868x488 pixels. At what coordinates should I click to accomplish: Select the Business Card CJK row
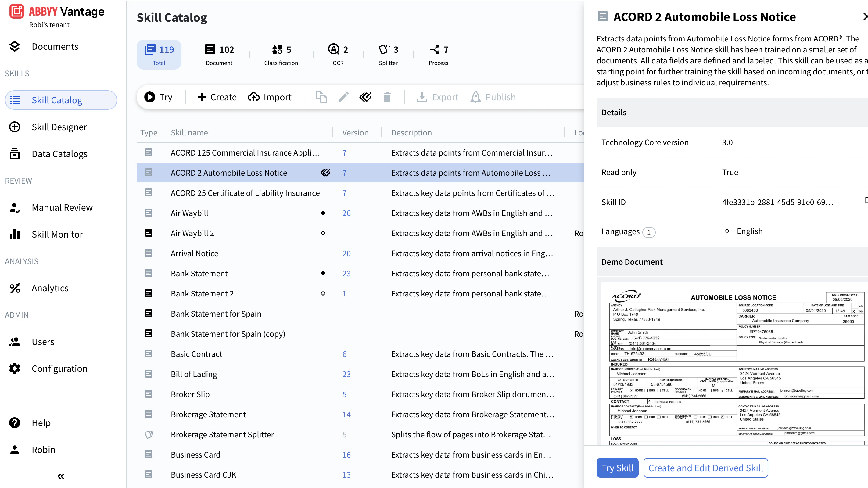click(360, 475)
